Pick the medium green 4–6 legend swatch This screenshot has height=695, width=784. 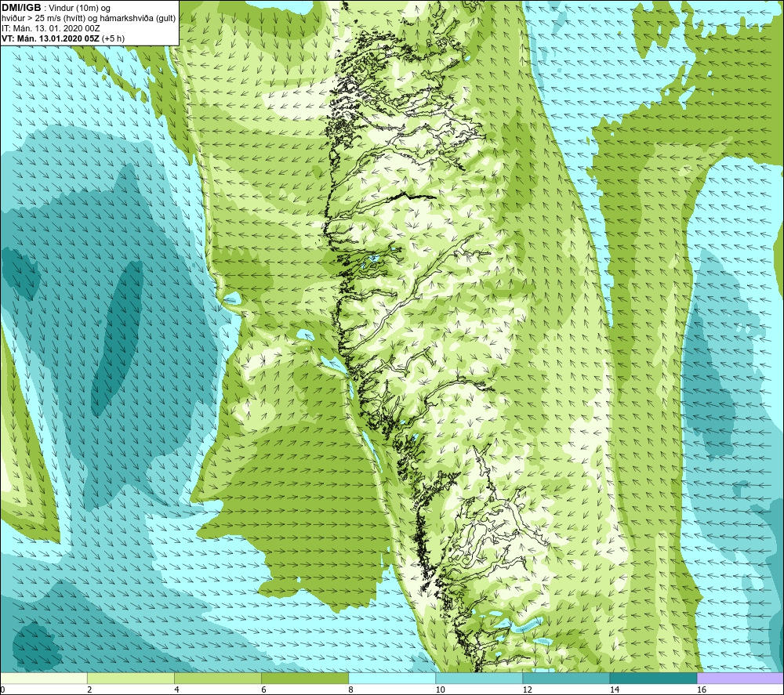coord(218,678)
